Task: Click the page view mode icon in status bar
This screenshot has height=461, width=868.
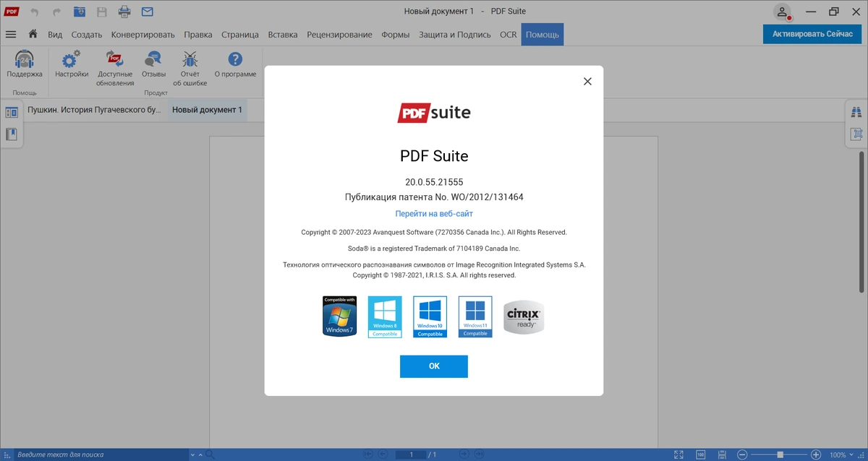Action: (720, 454)
